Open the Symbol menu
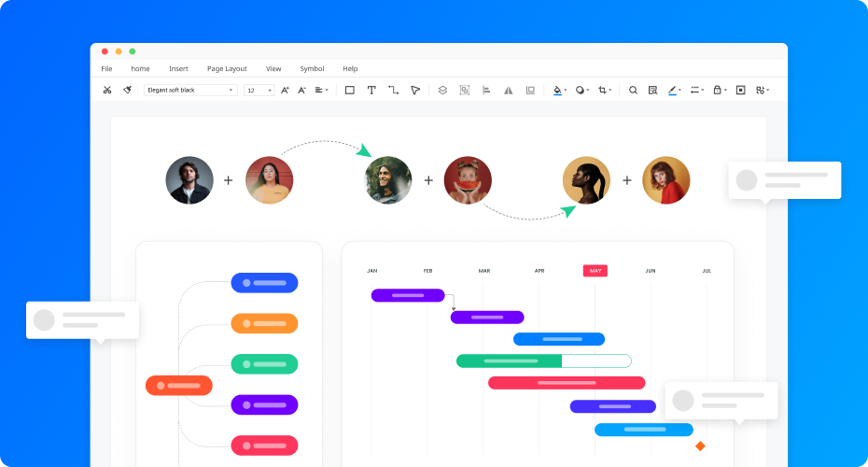The image size is (868, 467). coord(312,69)
